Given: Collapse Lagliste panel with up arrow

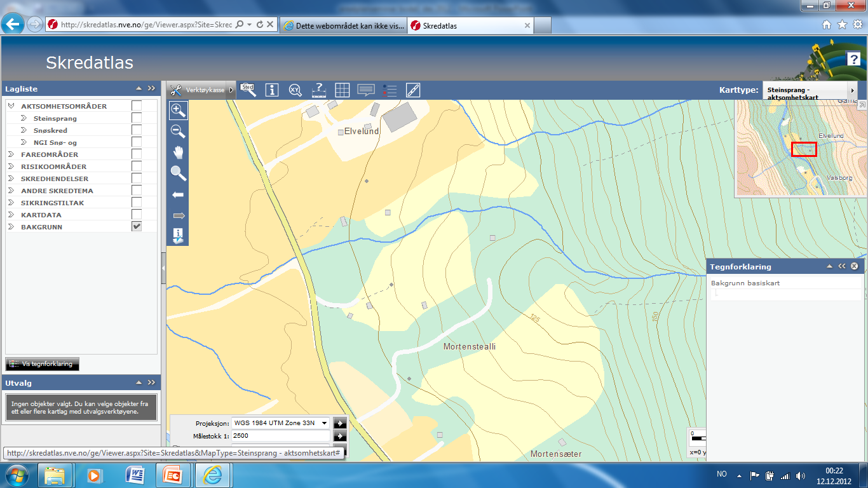Looking at the screenshot, I should pyautogui.click(x=139, y=89).
